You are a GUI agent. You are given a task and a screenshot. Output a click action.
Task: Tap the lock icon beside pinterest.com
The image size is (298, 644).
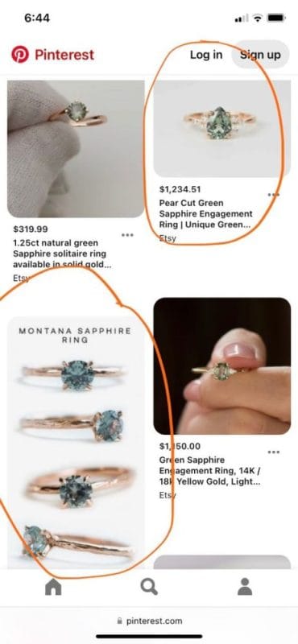pyautogui.click(x=120, y=621)
